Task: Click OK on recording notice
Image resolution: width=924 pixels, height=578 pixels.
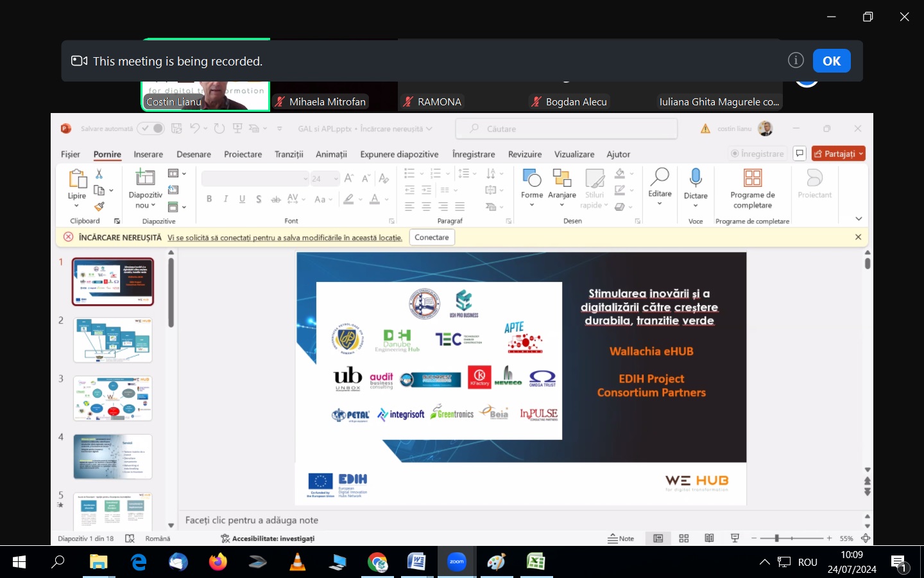Action: pos(832,61)
